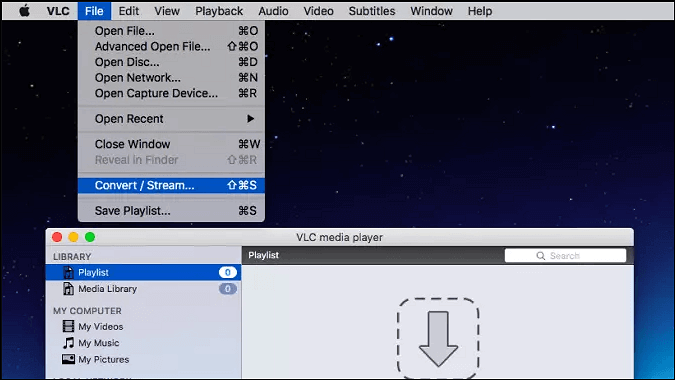Click the Playlist item count badge
The height and width of the screenshot is (380, 675).
(x=228, y=272)
